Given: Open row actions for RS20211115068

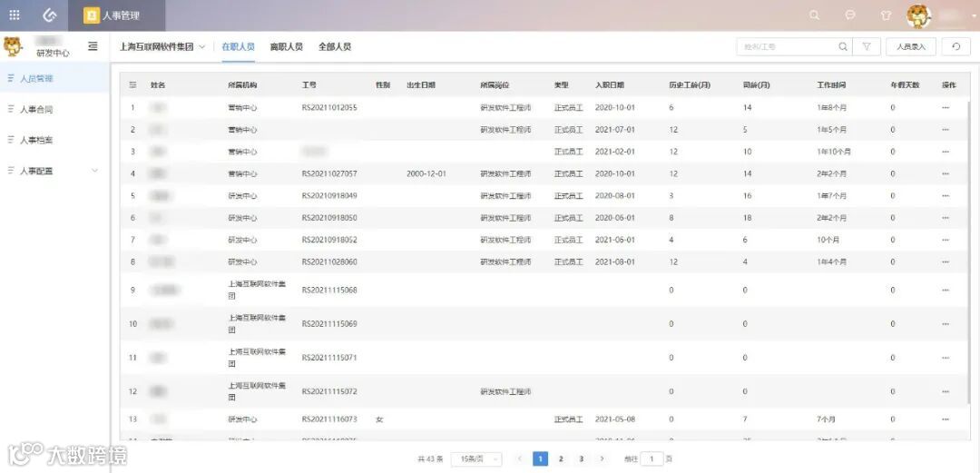Looking at the screenshot, I should point(946,290).
